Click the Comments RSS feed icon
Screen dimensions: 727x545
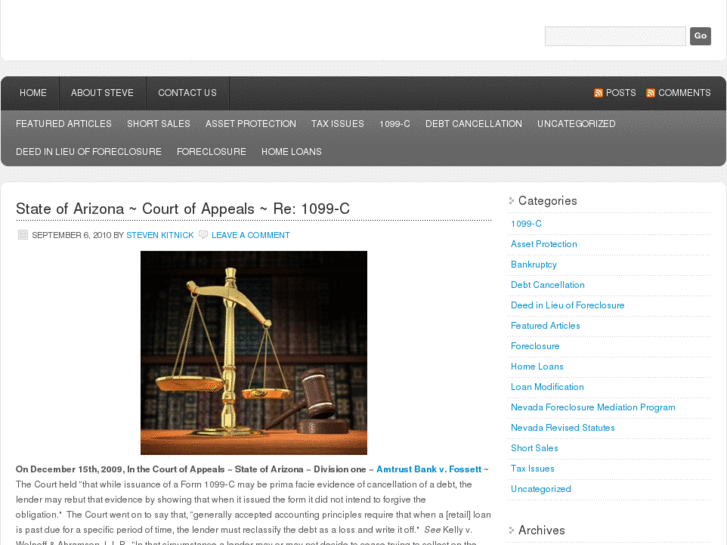click(x=650, y=93)
